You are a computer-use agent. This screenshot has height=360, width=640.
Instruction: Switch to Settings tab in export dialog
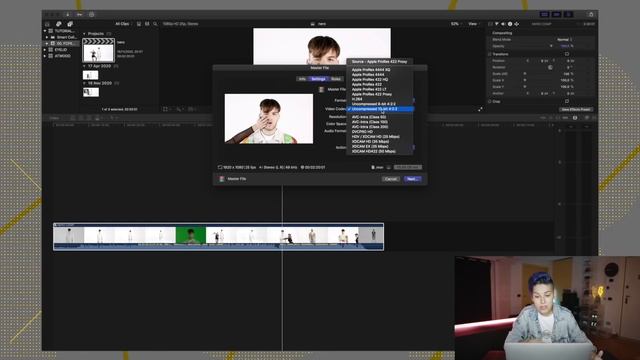coord(318,79)
